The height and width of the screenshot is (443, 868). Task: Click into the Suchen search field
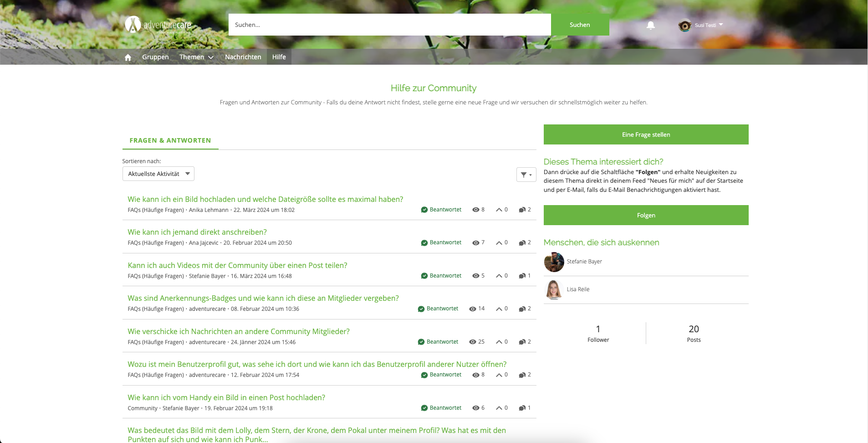389,25
